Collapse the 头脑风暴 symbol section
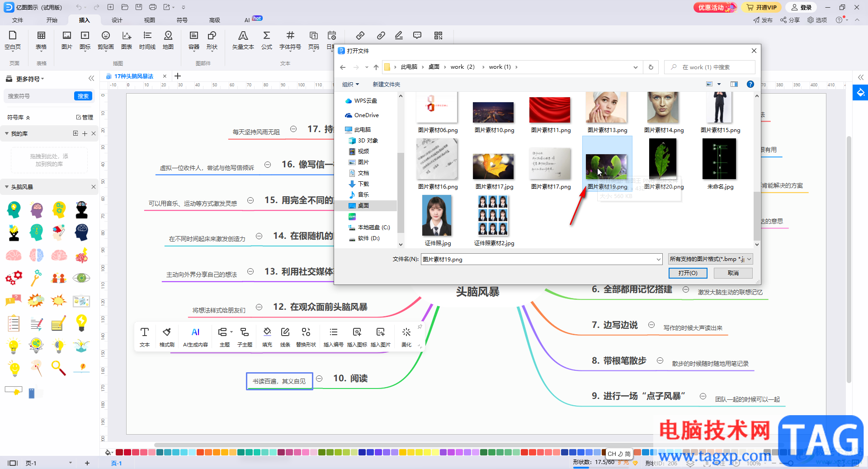This screenshot has width=868, height=469. tap(6, 187)
